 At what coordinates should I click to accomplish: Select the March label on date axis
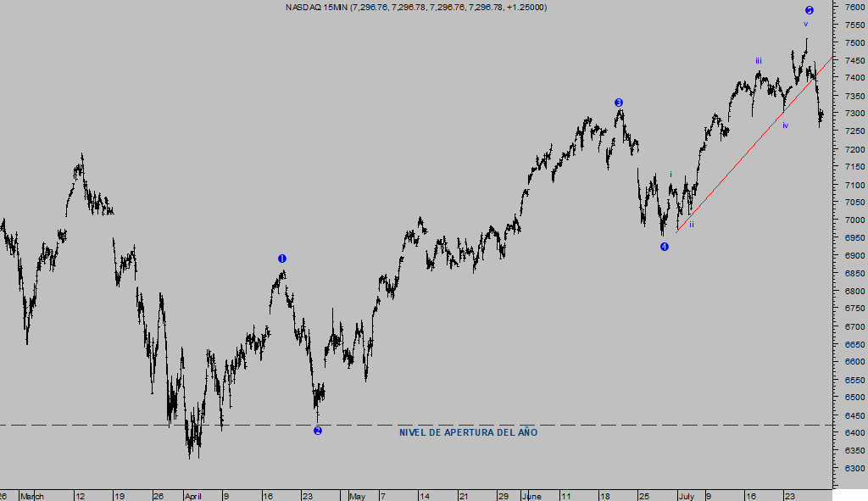[x=31, y=495]
